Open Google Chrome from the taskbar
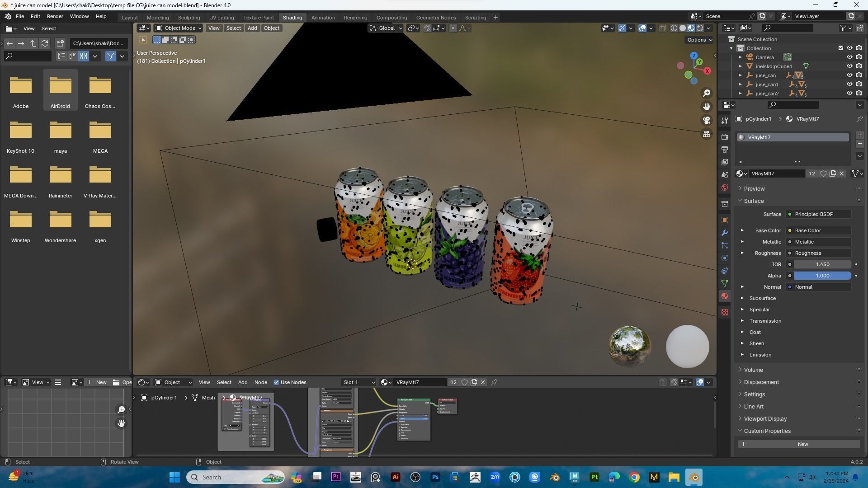 (x=634, y=477)
